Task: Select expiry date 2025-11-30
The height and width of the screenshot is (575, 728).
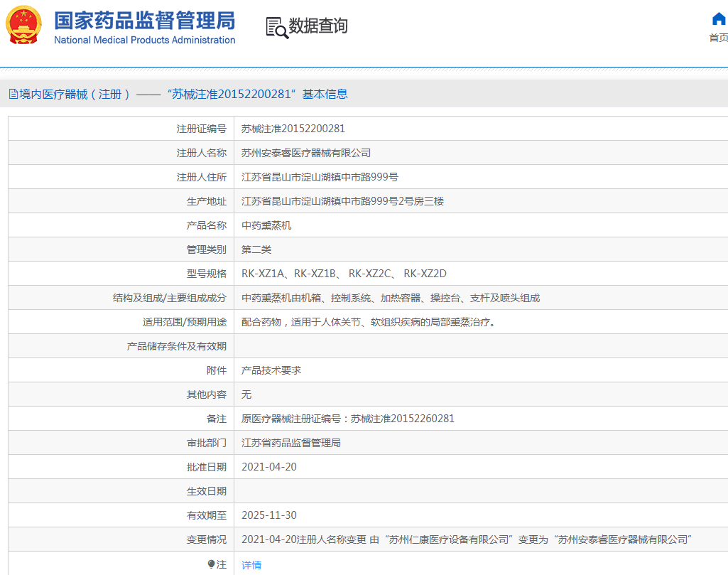Action: point(268,515)
